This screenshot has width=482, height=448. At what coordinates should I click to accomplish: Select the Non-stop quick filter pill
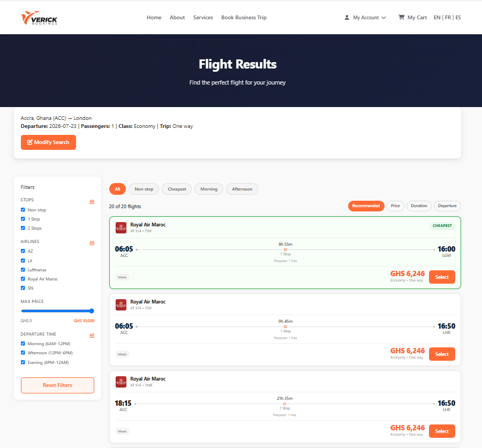click(144, 189)
